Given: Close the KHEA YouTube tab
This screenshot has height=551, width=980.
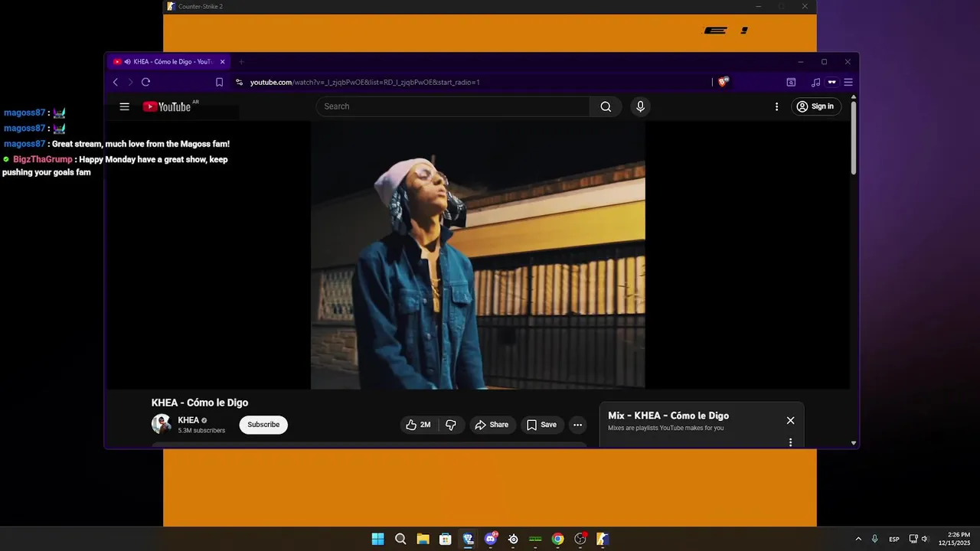Looking at the screenshot, I should click(223, 61).
